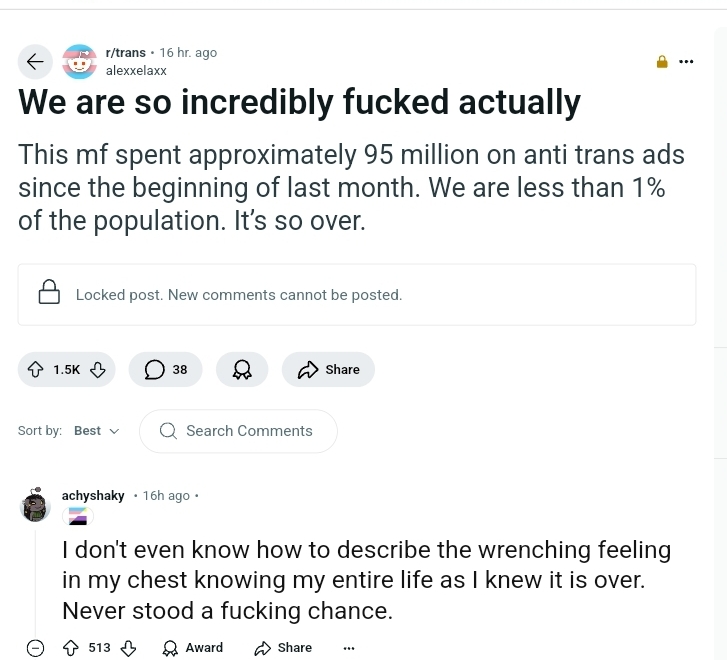727x660 pixels.
Task: Open the r/trans community avatar
Action: click(x=80, y=62)
